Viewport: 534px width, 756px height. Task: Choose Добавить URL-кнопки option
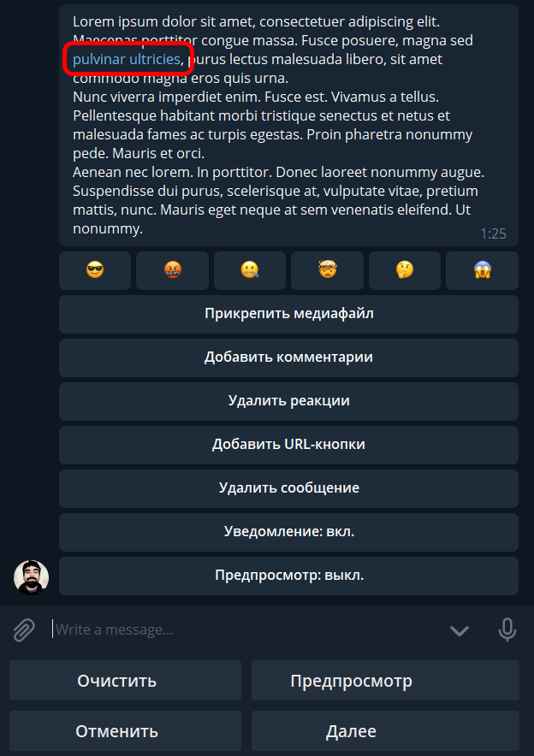tap(289, 445)
